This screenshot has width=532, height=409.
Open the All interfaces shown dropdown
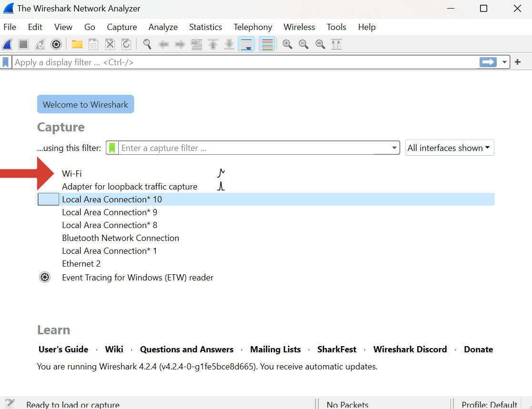(x=450, y=148)
